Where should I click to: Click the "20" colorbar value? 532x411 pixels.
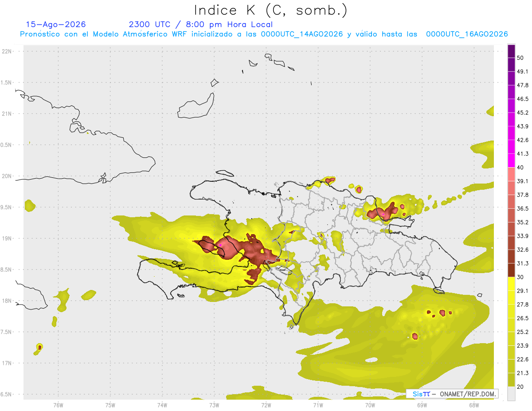point(520,387)
